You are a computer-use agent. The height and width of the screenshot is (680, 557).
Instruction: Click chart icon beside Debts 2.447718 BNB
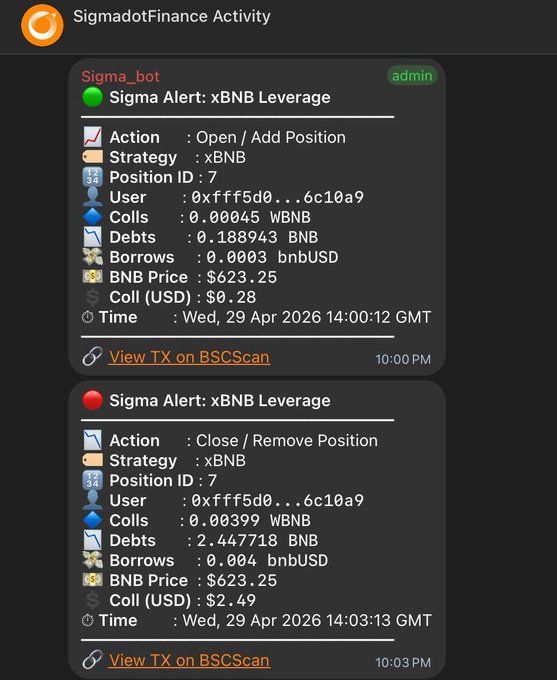(x=92, y=540)
